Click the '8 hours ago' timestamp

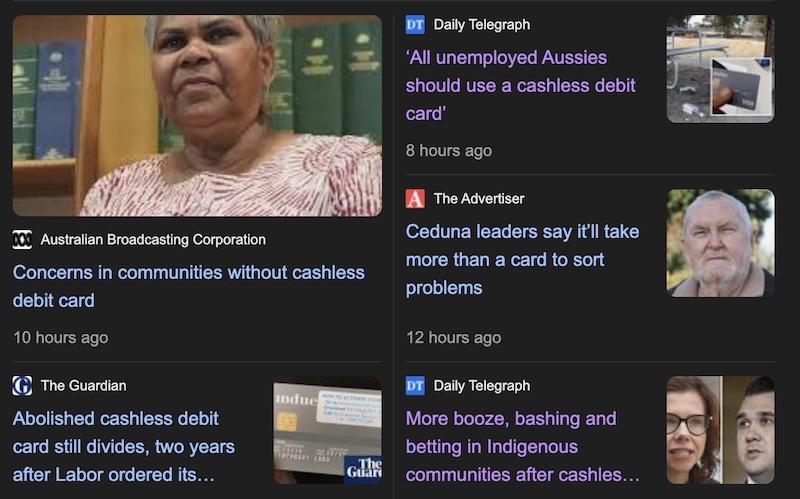coord(449,151)
